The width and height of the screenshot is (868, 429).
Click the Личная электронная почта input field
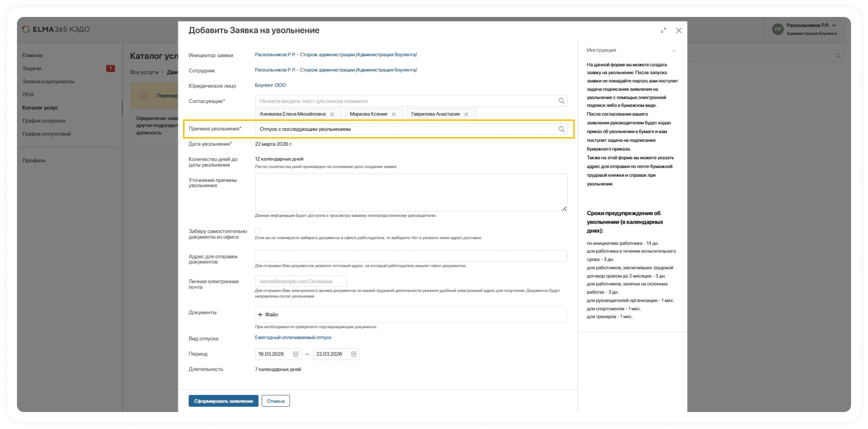click(x=300, y=281)
